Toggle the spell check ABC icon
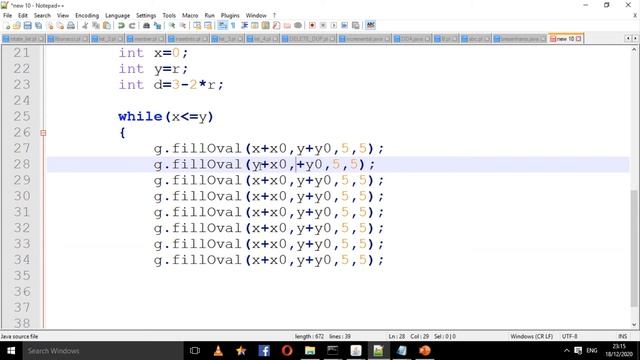The height and width of the screenshot is (360, 640). pyautogui.click(x=370, y=25)
